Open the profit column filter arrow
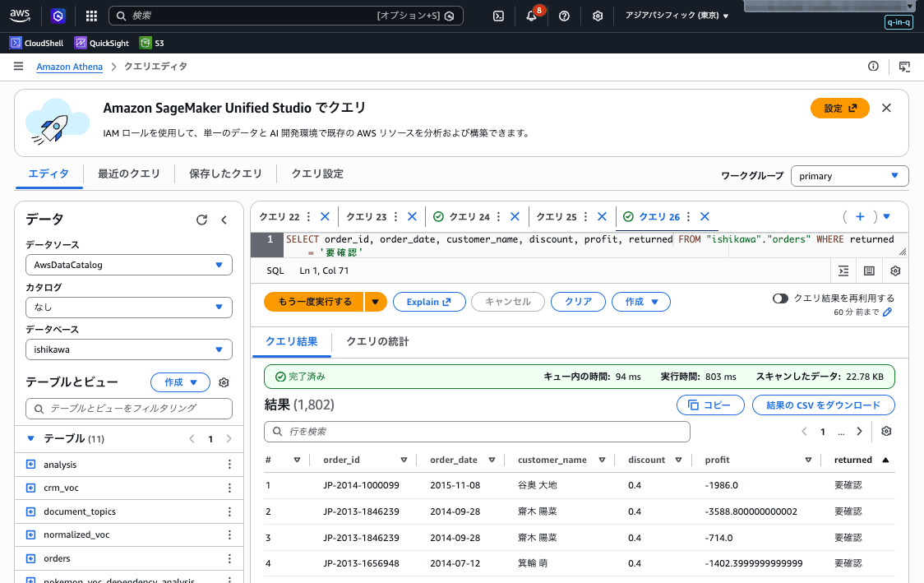 (x=808, y=460)
